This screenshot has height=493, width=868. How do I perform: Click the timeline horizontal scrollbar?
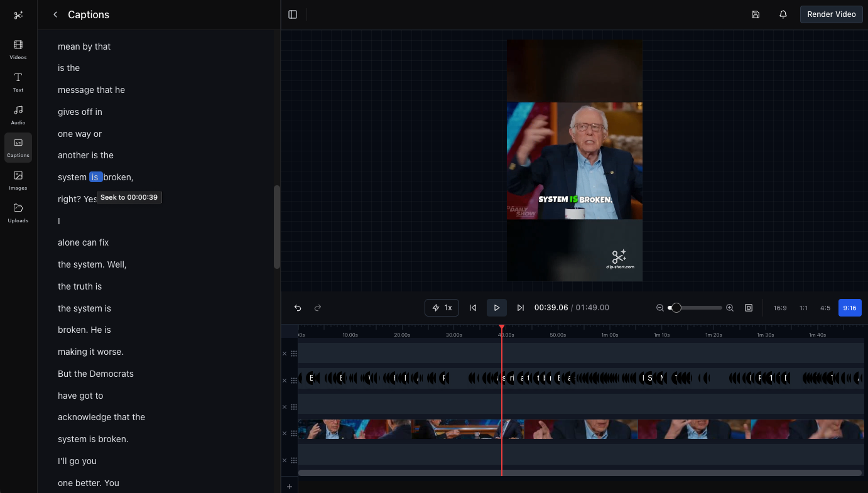tap(580, 473)
